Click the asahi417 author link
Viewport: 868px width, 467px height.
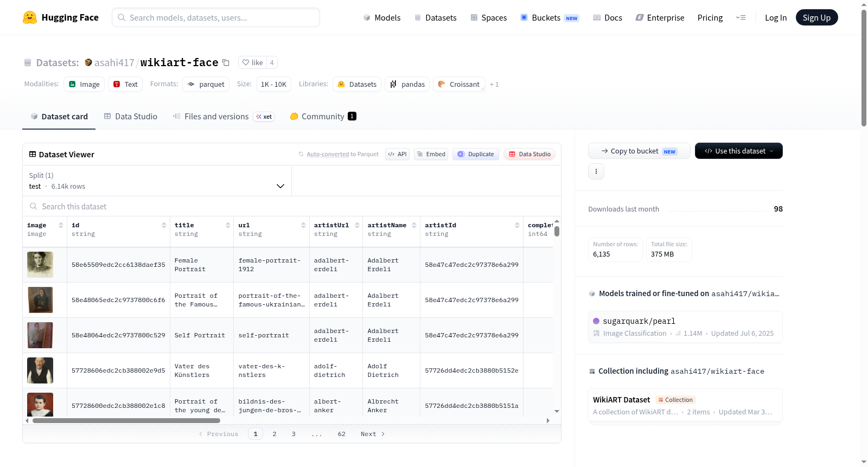pyautogui.click(x=114, y=63)
